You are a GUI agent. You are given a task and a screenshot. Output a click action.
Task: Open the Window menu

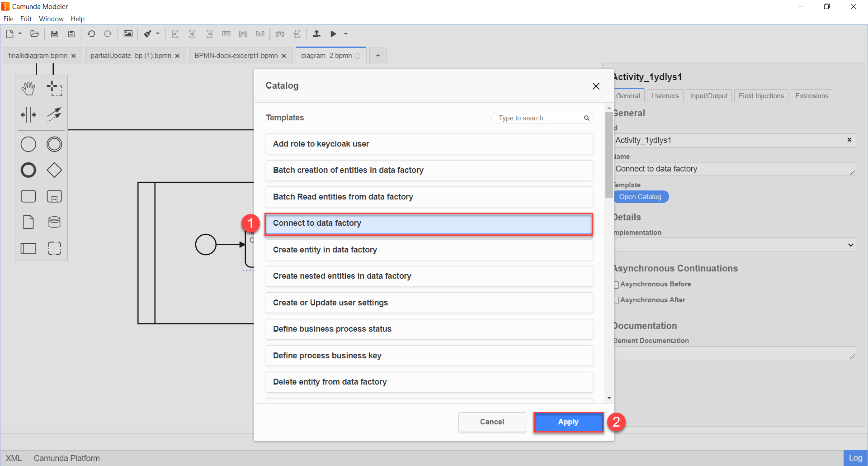[51, 19]
